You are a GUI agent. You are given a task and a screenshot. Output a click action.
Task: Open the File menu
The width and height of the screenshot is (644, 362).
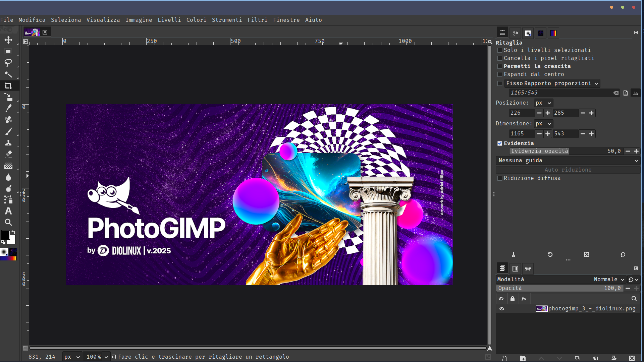pyautogui.click(x=7, y=20)
